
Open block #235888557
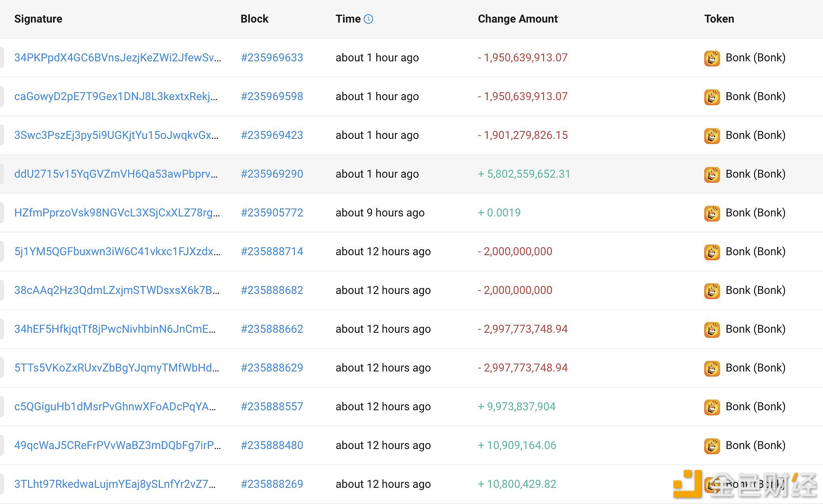click(x=272, y=407)
